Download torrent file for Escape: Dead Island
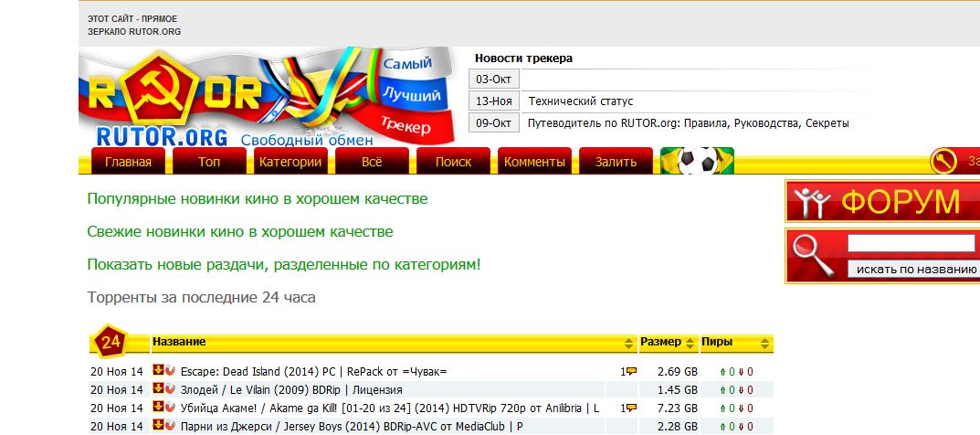980x435 pixels. point(158,371)
